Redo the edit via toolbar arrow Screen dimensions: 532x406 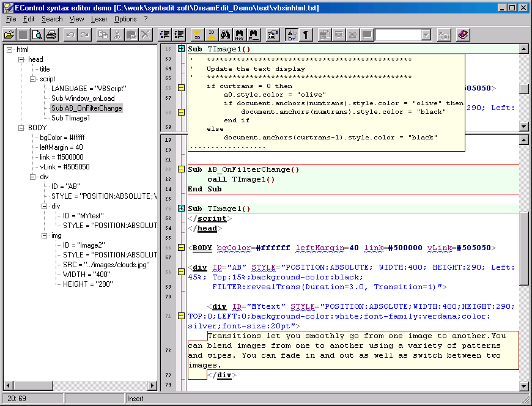click(x=85, y=35)
